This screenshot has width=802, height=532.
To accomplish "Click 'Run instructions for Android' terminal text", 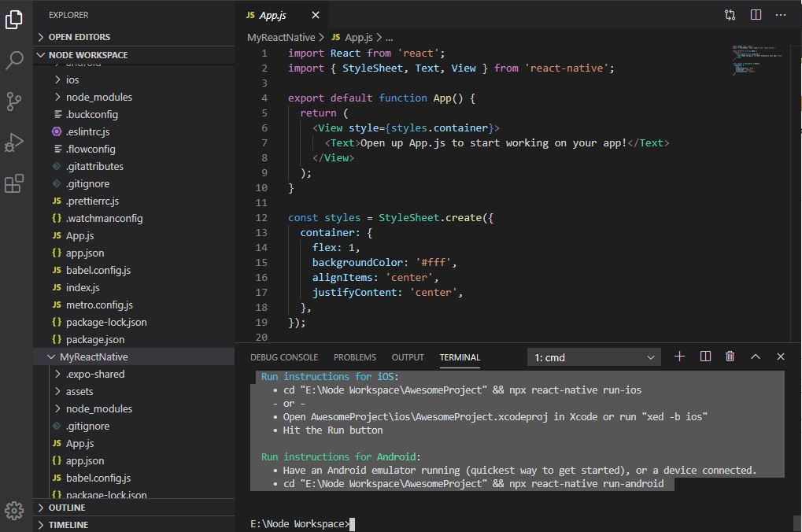I will [x=338, y=456].
